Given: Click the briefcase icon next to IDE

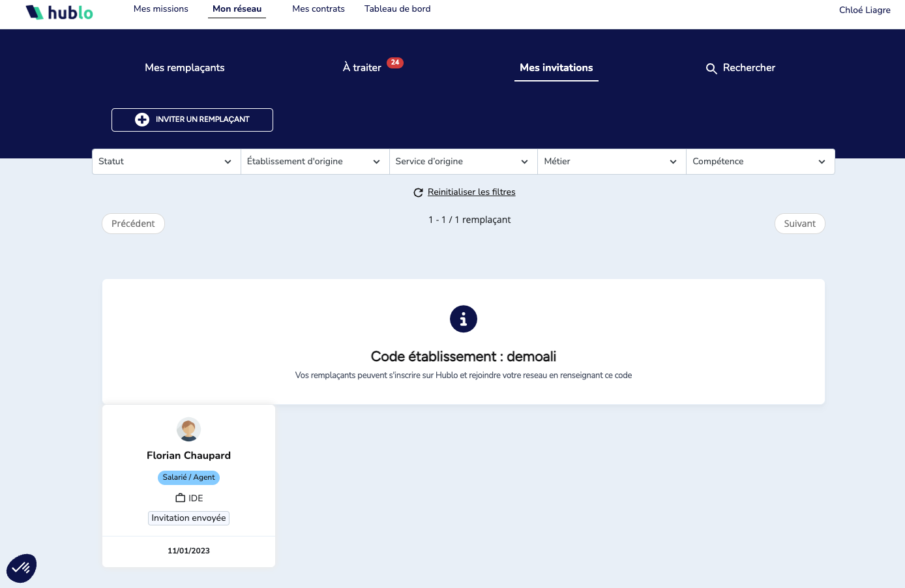Looking at the screenshot, I should tap(181, 498).
